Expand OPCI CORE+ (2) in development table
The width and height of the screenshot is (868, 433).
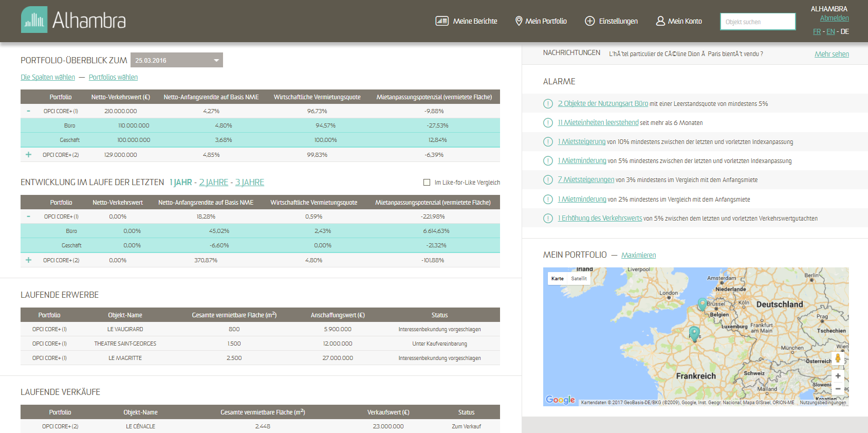28,260
